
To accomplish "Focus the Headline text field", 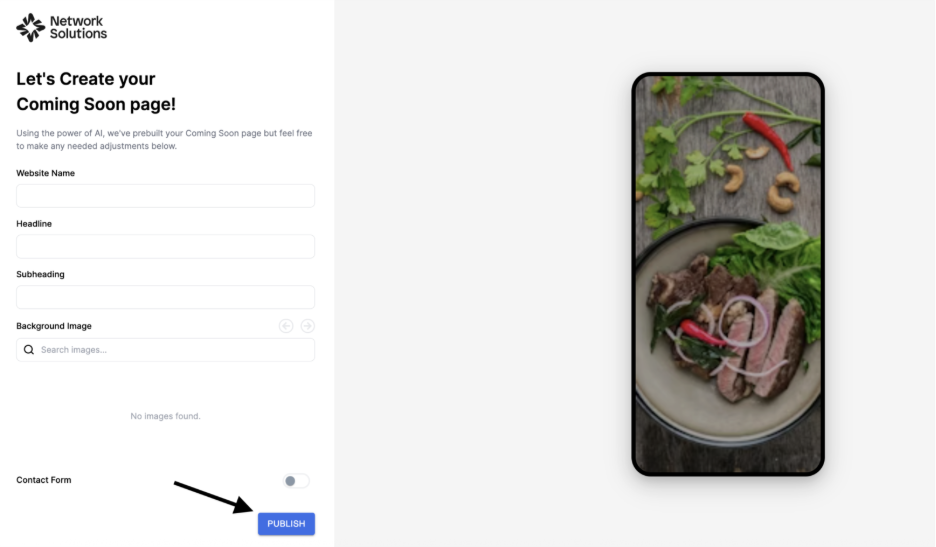I will (x=165, y=247).
